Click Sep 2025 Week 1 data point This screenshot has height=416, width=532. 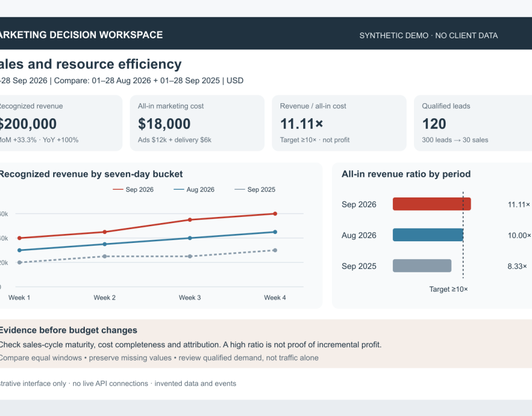(x=19, y=262)
